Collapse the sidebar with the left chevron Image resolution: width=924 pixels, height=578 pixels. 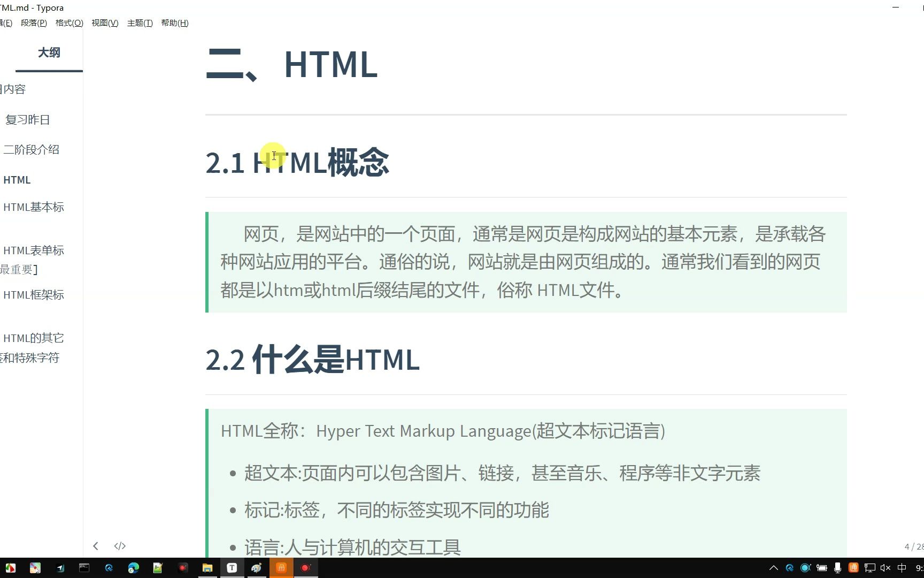point(96,546)
